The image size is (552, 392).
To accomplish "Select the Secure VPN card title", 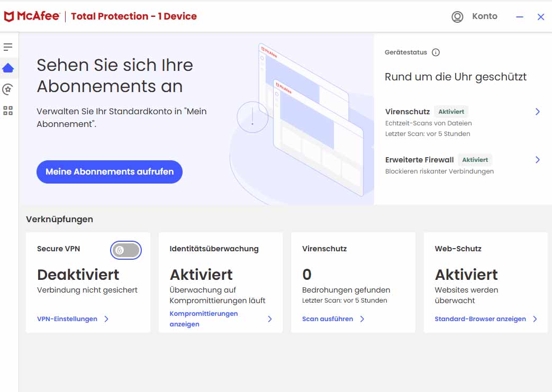I will point(58,249).
